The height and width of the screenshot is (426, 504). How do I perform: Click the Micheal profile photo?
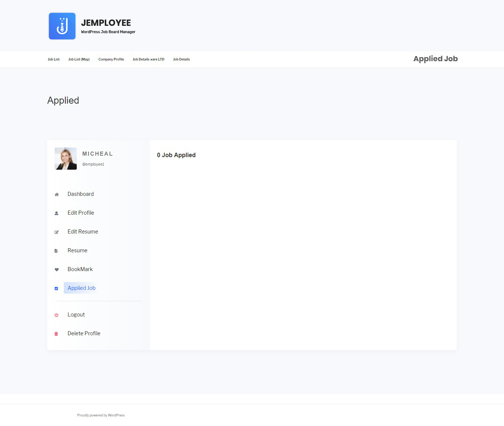(x=66, y=159)
